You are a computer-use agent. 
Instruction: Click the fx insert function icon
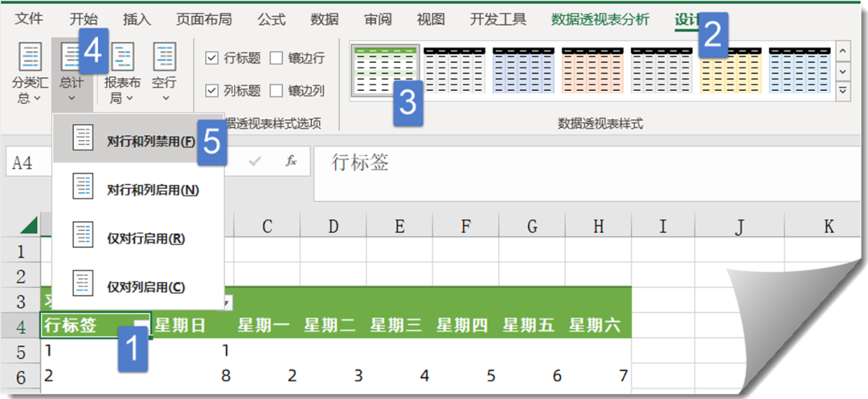tap(292, 162)
